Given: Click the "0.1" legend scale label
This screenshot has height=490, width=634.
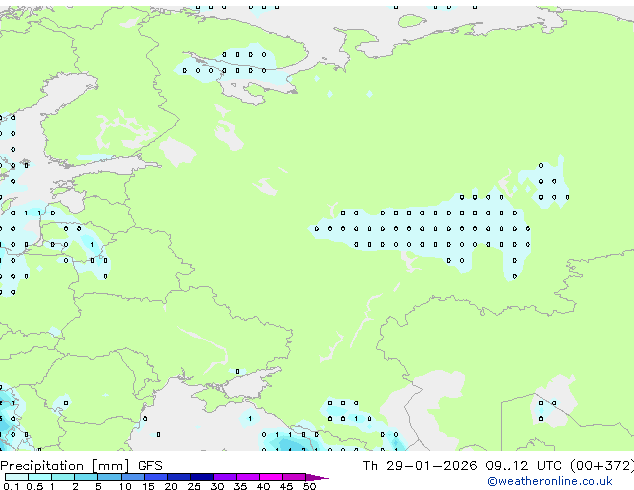Looking at the screenshot, I should pyautogui.click(x=11, y=486).
